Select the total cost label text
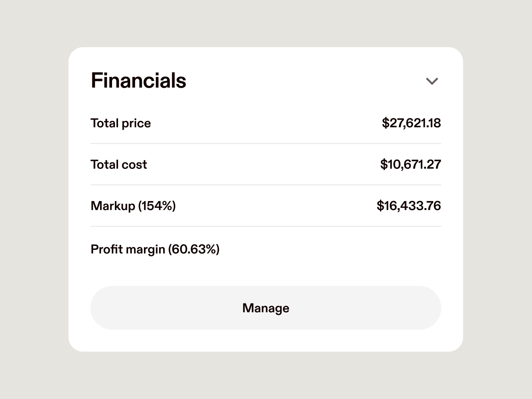The image size is (532, 399). [x=118, y=164]
